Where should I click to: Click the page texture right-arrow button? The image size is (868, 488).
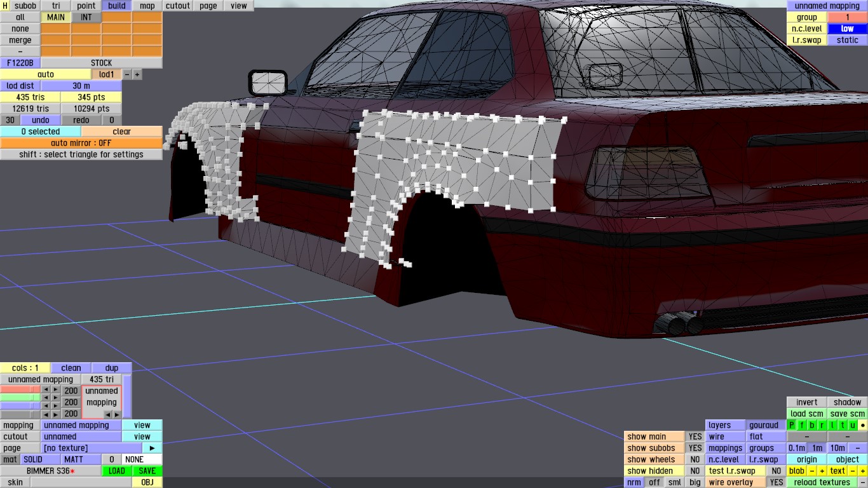(x=153, y=448)
